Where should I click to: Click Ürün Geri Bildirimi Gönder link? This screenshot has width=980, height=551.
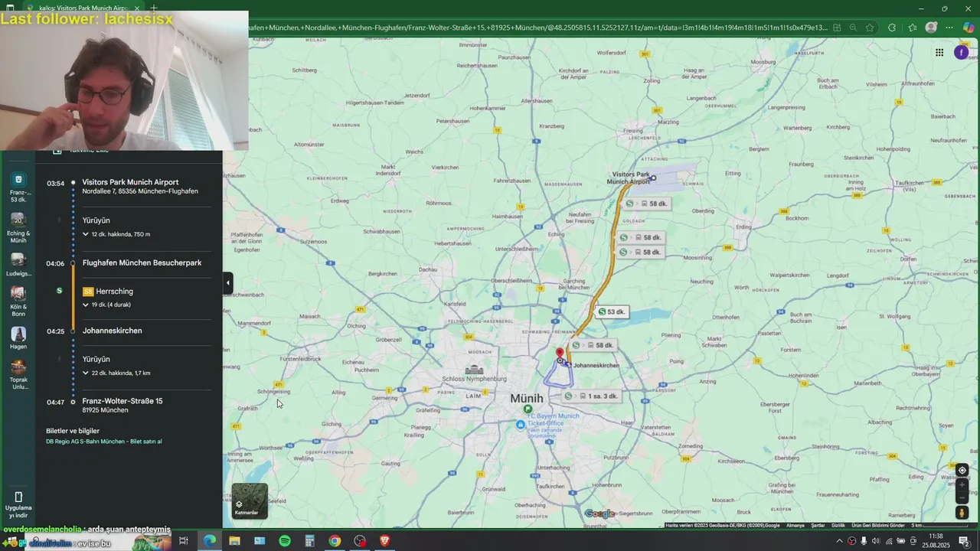click(x=878, y=525)
